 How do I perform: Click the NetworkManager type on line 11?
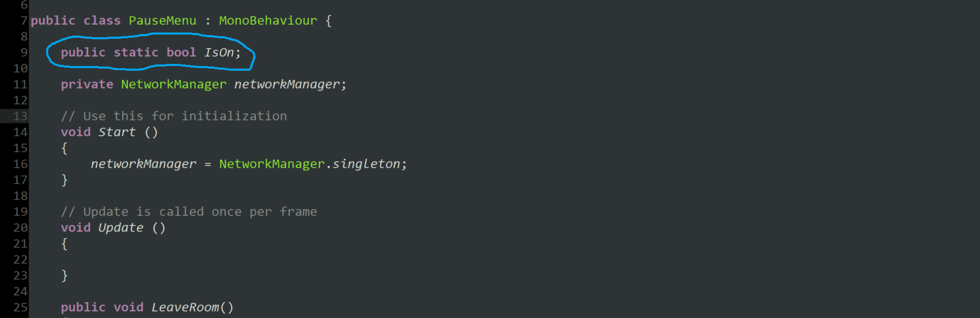(x=174, y=84)
